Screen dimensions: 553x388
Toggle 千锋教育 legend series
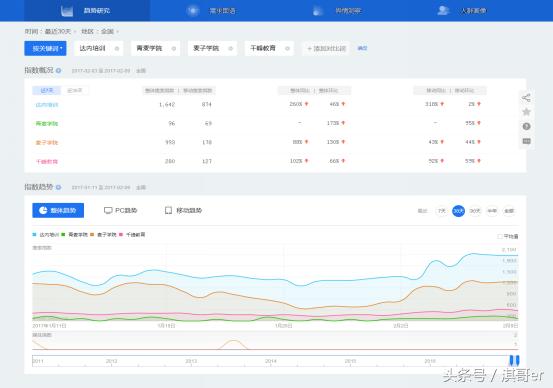click(x=132, y=235)
